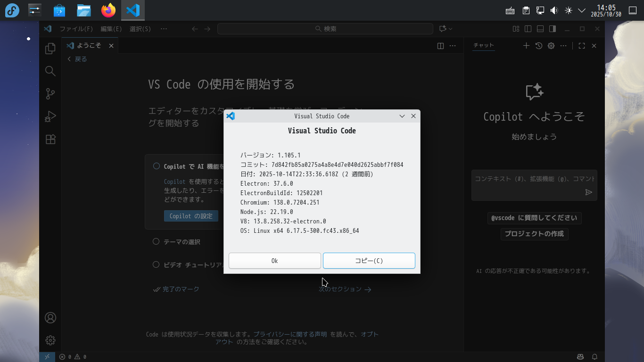Image resolution: width=644 pixels, height=362 pixels.
Task: Show chat history in chat panel
Action: point(539,46)
